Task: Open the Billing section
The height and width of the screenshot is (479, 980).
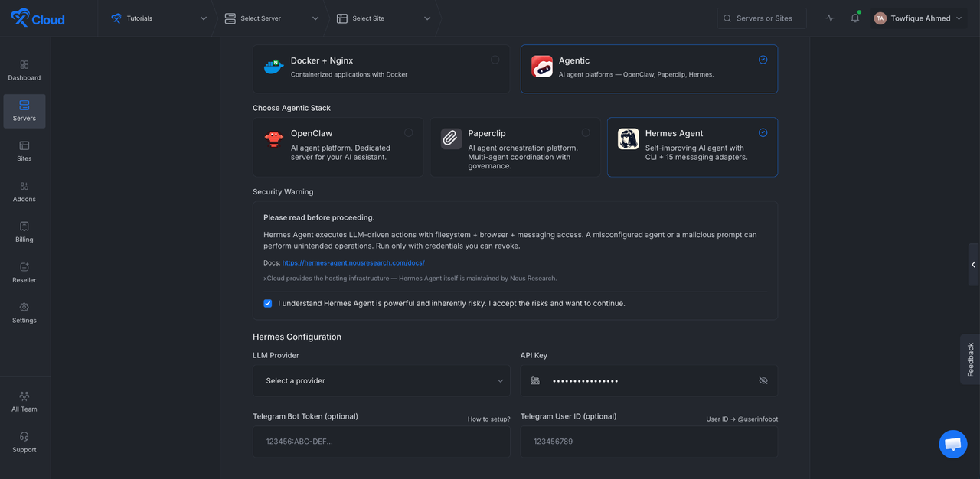Action: tap(24, 233)
